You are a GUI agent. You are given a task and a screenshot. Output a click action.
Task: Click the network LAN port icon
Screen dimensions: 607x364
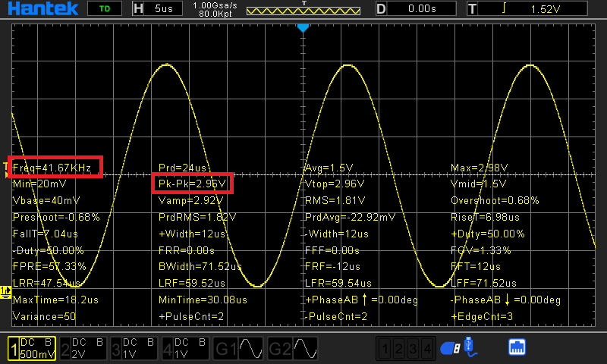click(x=517, y=348)
